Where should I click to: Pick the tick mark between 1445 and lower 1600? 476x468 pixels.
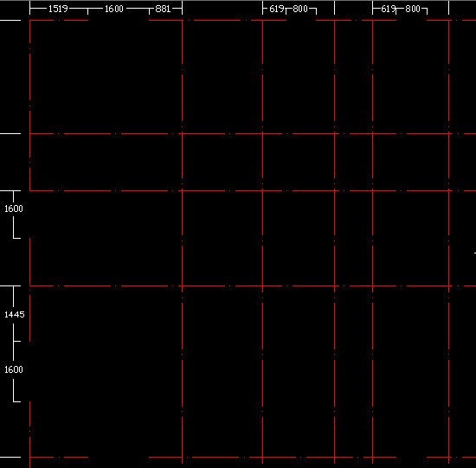pyautogui.click(x=17, y=341)
